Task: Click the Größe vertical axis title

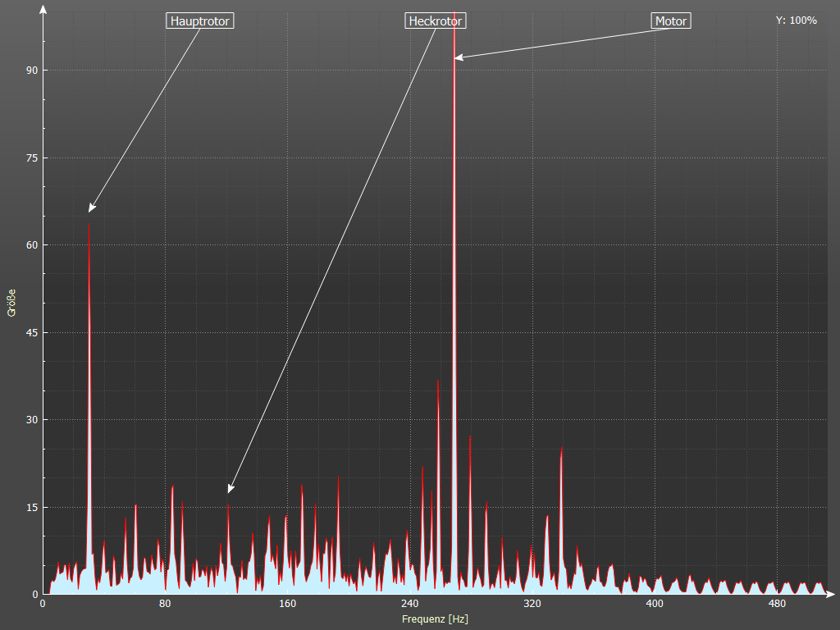Action: pyautogui.click(x=11, y=303)
